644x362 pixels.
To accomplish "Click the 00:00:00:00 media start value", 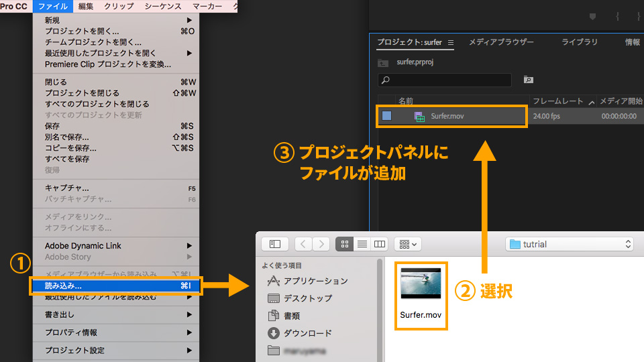I will [x=619, y=116].
